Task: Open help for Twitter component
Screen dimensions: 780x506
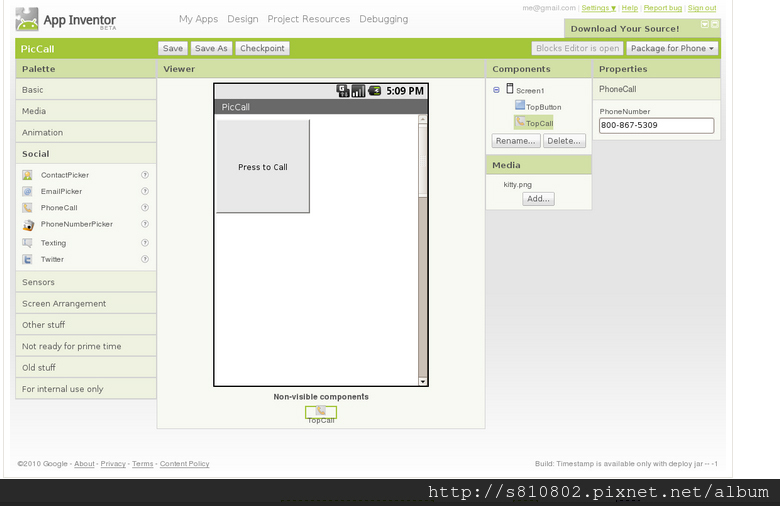Action: pyautogui.click(x=145, y=259)
